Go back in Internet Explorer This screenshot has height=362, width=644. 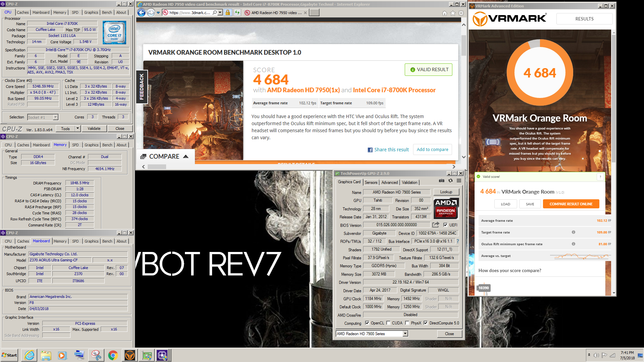[x=142, y=13]
